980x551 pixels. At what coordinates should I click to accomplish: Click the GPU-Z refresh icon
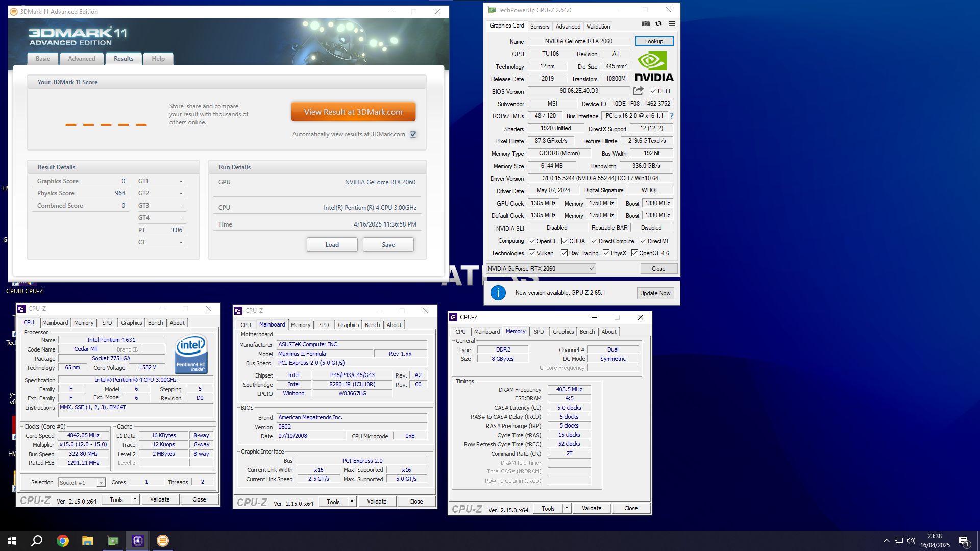pos(659,24)
